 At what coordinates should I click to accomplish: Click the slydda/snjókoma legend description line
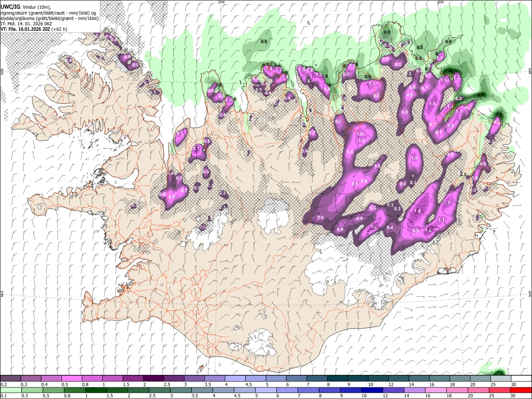tap(49, 18)
